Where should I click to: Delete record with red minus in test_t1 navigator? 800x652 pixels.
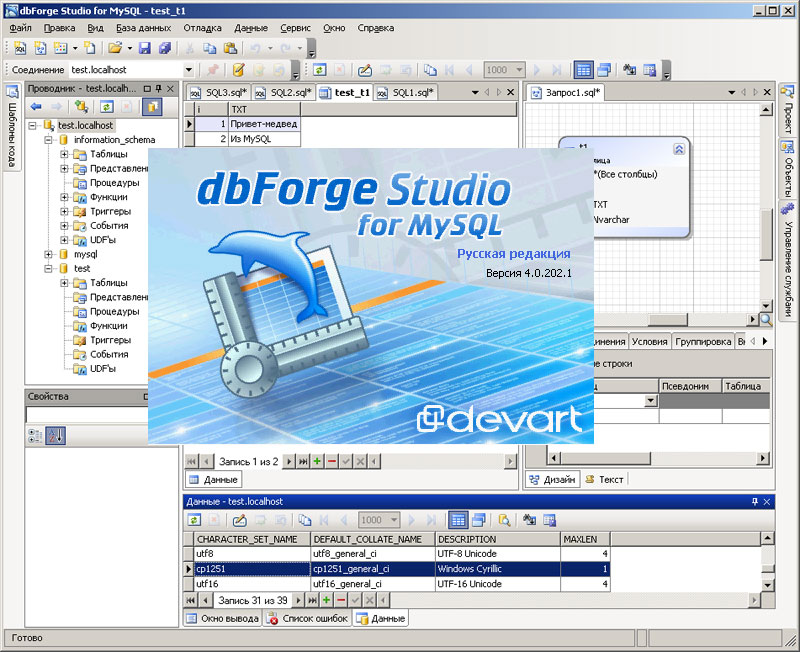coord(332,461)
